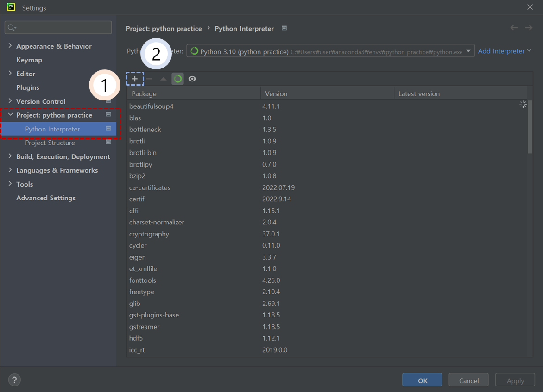Click the icon beside Python Interpreter breadcrumb
The width and height of the screenshot is (543, 392).
pyautogui.click(x=284, y=28)
